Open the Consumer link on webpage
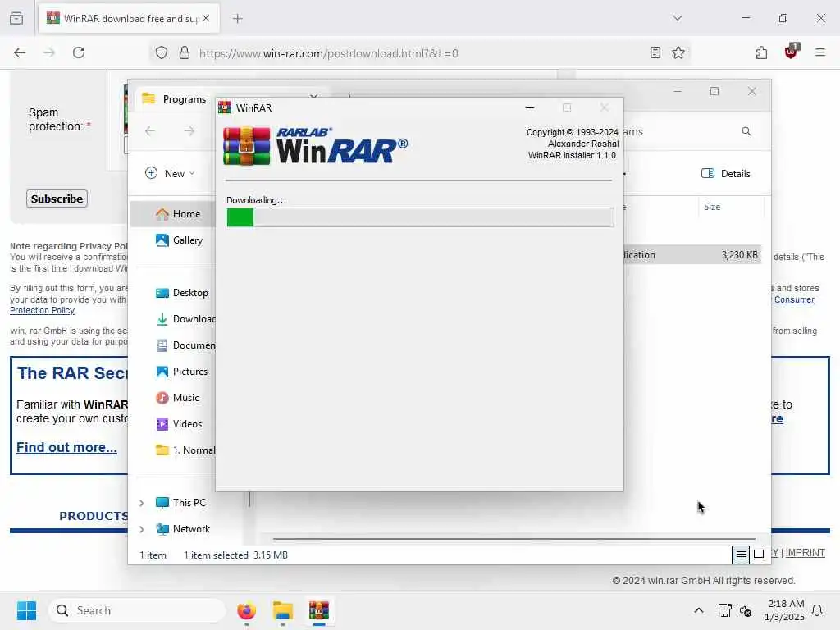This screenshot has height=630, width=840. pos(794,299)
